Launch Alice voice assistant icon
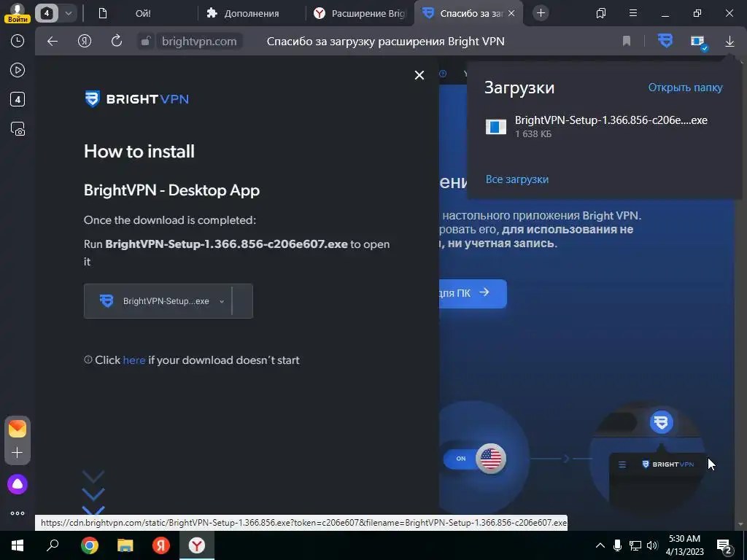Screen dimensions: 747x560 (18, 484)
